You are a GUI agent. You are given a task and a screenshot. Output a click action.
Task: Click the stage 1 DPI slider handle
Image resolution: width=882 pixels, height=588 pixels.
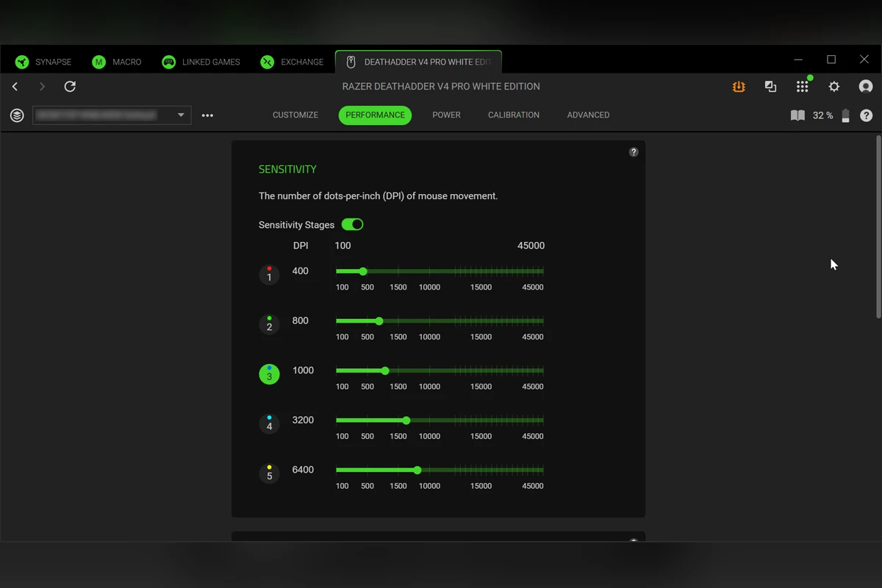click(x=363, y=272)
